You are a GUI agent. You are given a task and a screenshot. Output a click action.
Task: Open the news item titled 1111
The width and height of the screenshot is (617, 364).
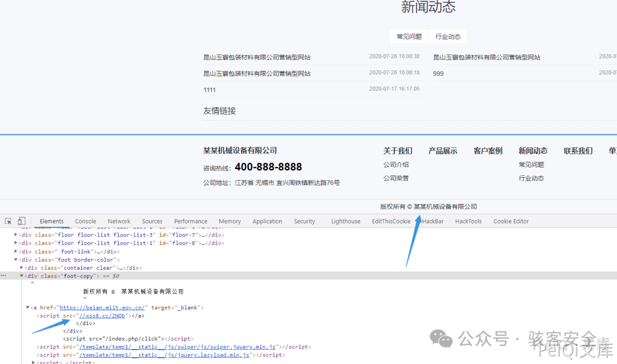tap(209, 90)
